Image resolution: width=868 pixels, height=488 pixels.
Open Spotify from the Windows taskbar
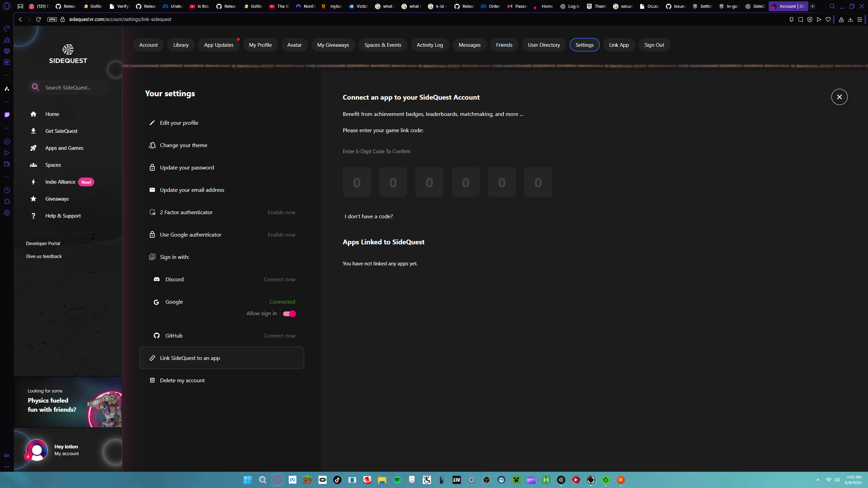coord(397,480)
